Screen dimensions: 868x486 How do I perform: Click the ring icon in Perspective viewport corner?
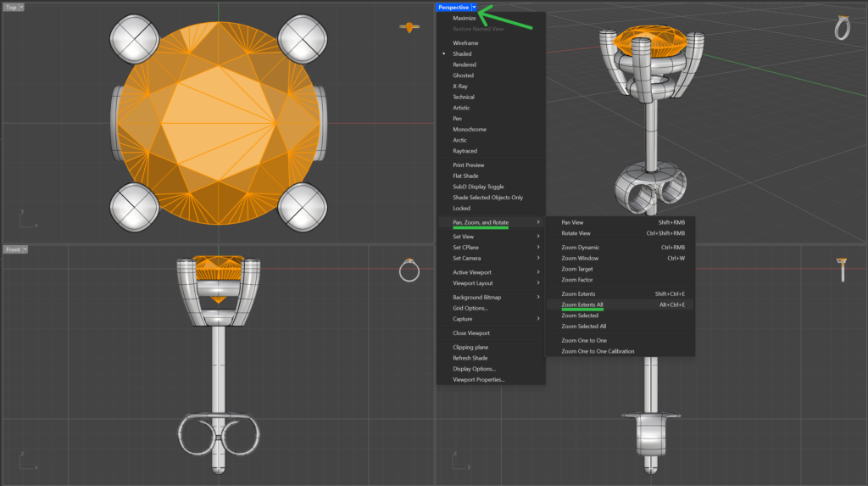coord(842,28)
